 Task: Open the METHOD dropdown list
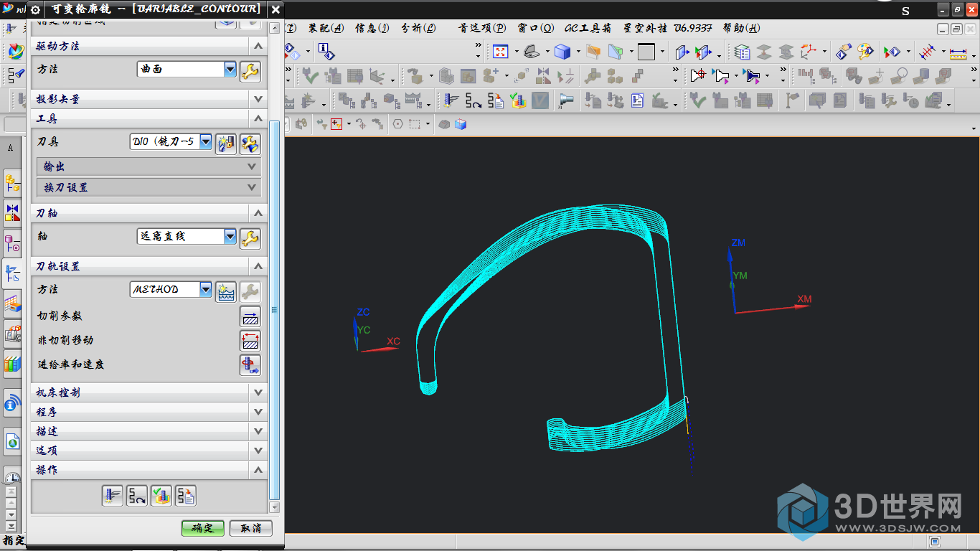[206, 290]
